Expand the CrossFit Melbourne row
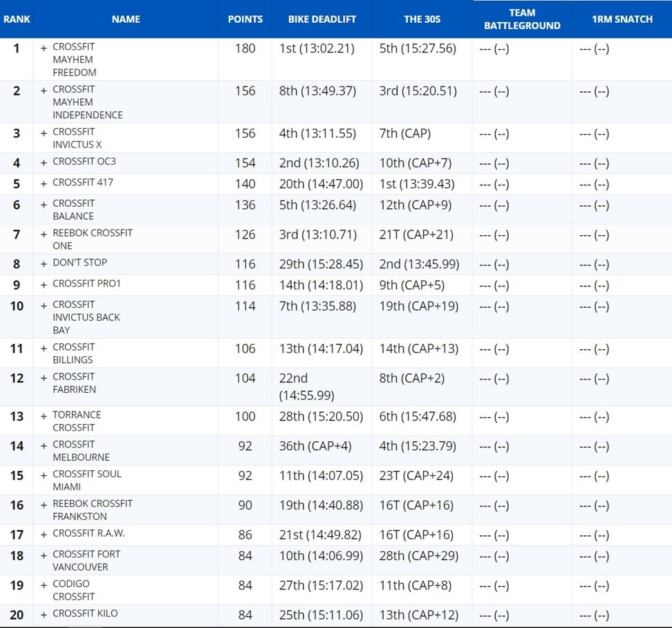The width and height of the screenshot is (672, 628). 44,446
